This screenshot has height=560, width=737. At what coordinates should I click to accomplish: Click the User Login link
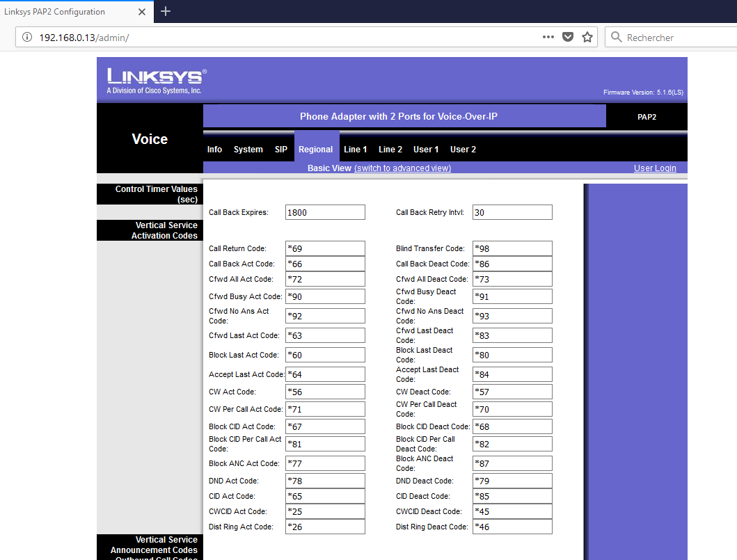tap(654, 168)
